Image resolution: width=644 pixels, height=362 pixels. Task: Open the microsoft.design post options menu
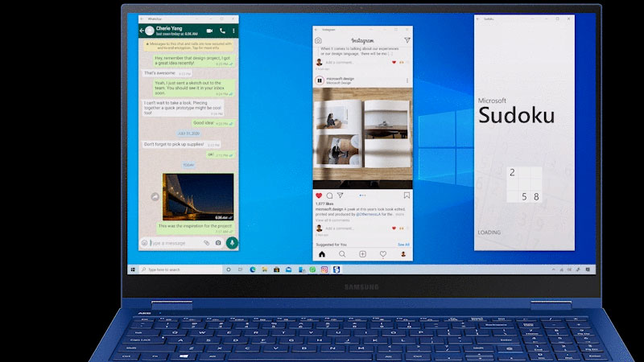coord(407,80)
